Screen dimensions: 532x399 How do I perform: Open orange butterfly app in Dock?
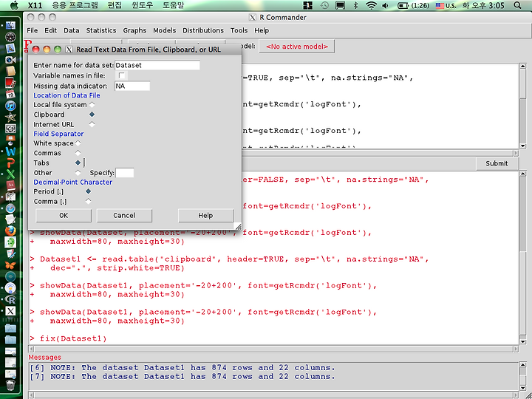click(10, 265)
